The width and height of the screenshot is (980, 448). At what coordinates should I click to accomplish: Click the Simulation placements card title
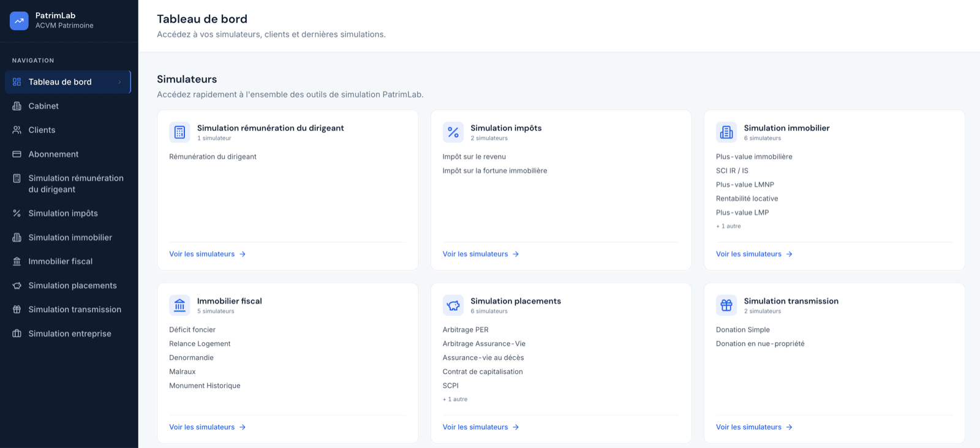tap(516, 301)
